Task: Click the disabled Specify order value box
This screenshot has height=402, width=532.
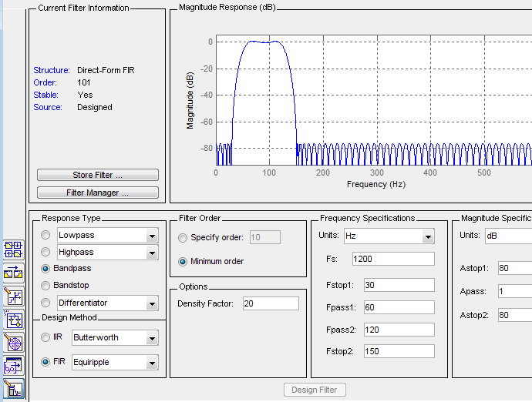Action: (x=265, y=237)
